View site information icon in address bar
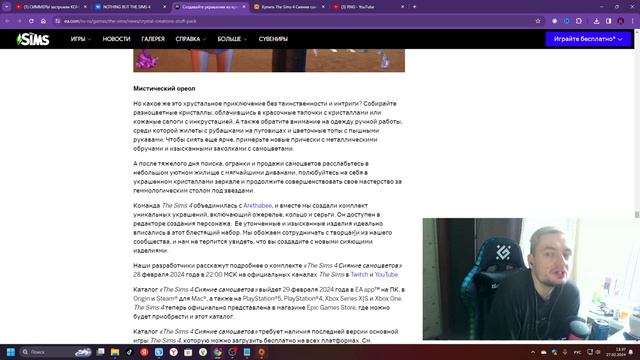 (58, 21)
